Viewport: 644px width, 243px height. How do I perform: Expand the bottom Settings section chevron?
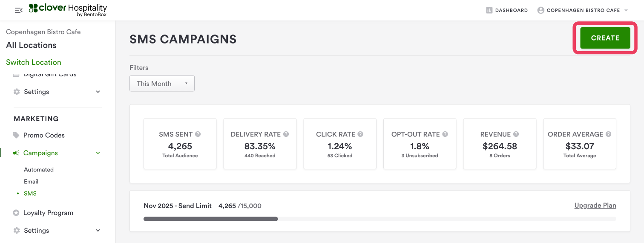(x=98, y=231)
